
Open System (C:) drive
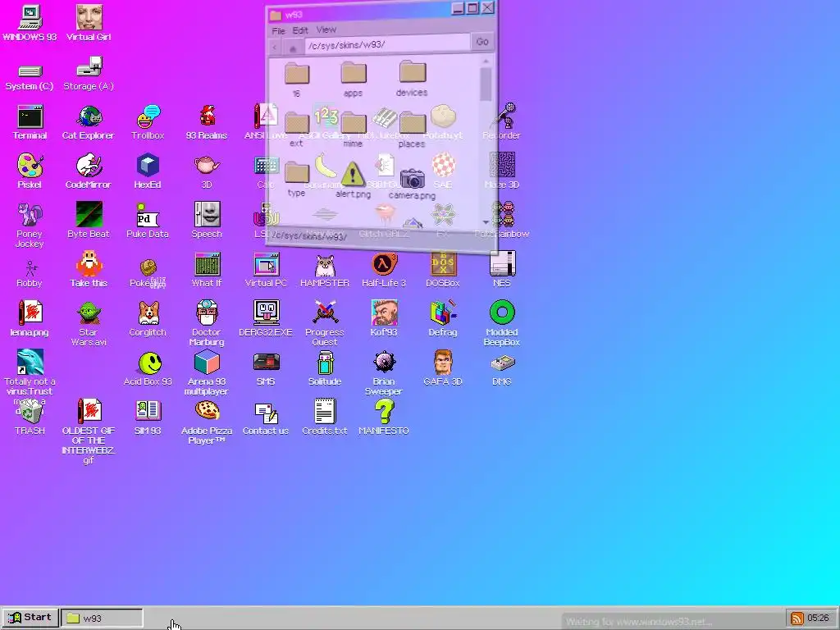pyautogui.click(x=30, y=77)
